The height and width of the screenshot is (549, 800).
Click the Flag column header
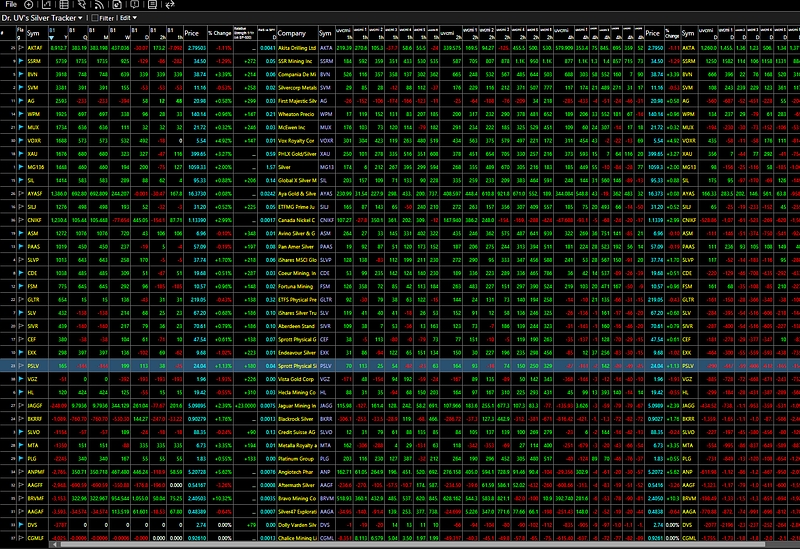(x=20, y=33)
